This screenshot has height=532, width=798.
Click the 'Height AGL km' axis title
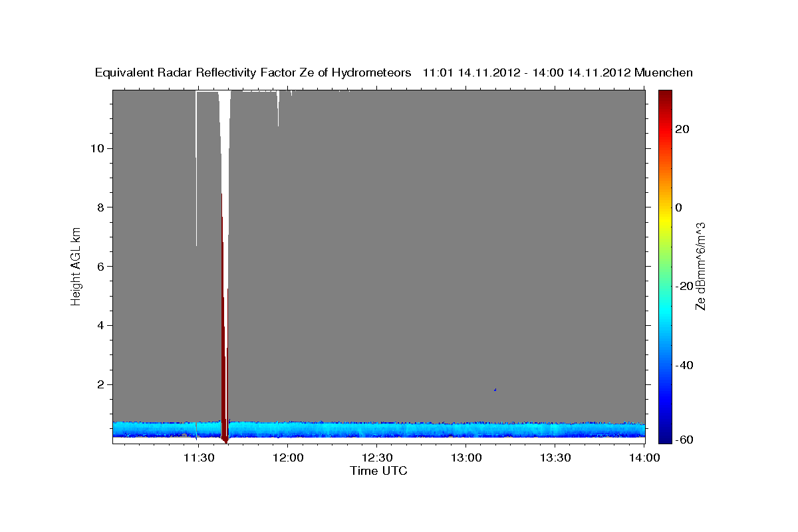[x=76, y=266]
